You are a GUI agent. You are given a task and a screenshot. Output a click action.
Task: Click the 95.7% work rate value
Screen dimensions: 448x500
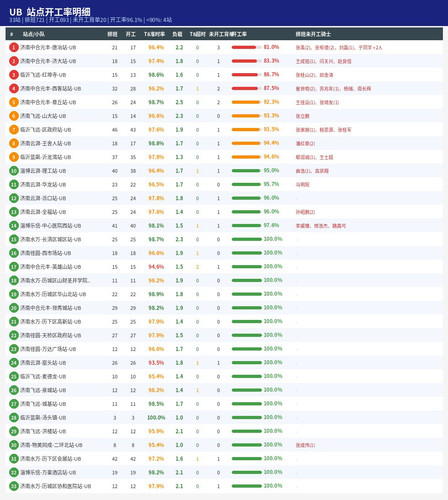[x=271, y=184]
